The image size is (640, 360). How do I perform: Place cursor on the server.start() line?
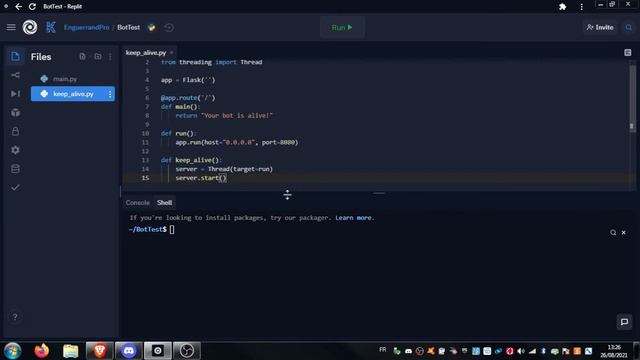pos(201,178)
